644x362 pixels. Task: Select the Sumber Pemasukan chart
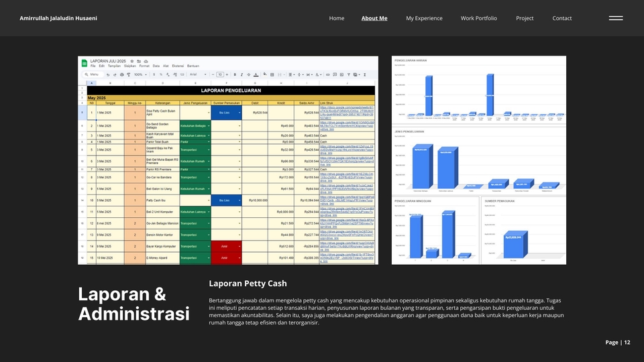point(524,230)
